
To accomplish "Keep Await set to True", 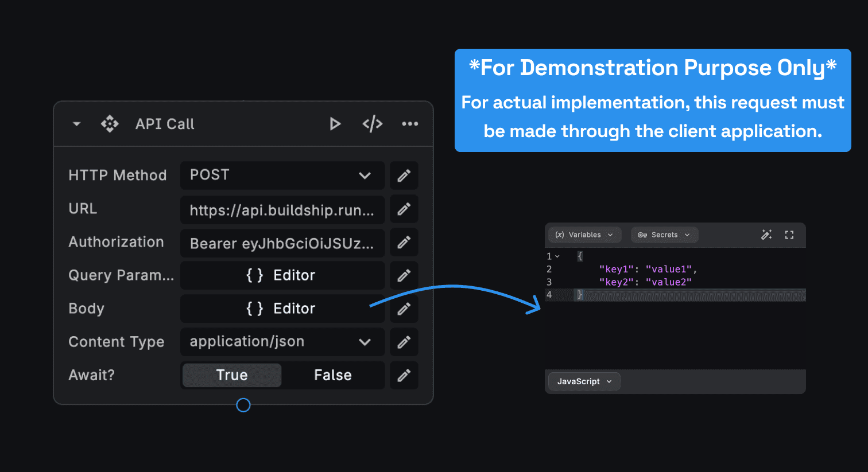I will pos(231,375).
